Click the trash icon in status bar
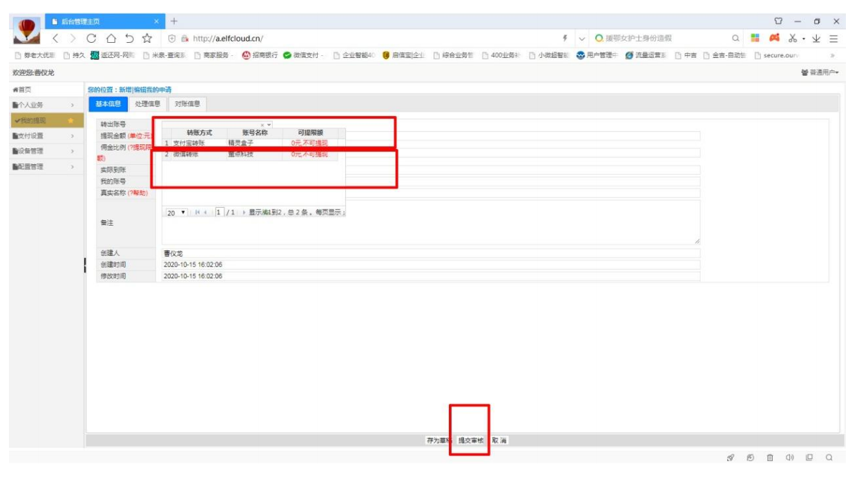 click(x=769, y=457)
